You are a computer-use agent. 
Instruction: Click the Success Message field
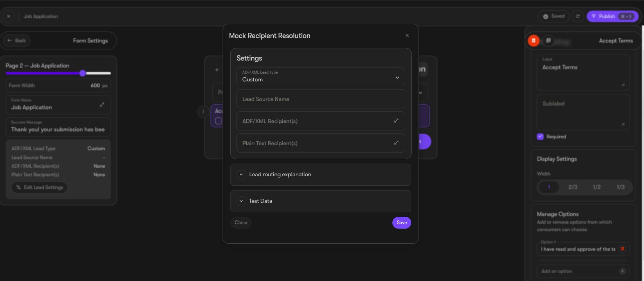pos(58,127)
